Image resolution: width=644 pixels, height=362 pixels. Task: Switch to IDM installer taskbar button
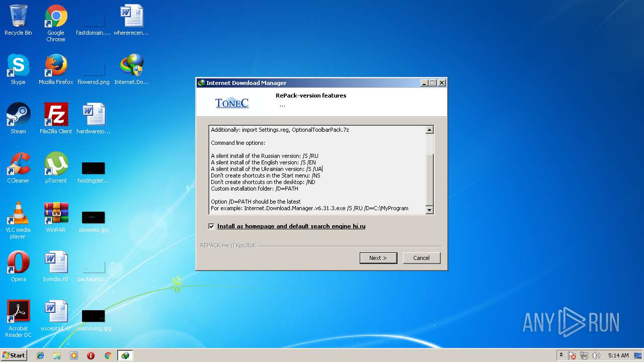125,355
